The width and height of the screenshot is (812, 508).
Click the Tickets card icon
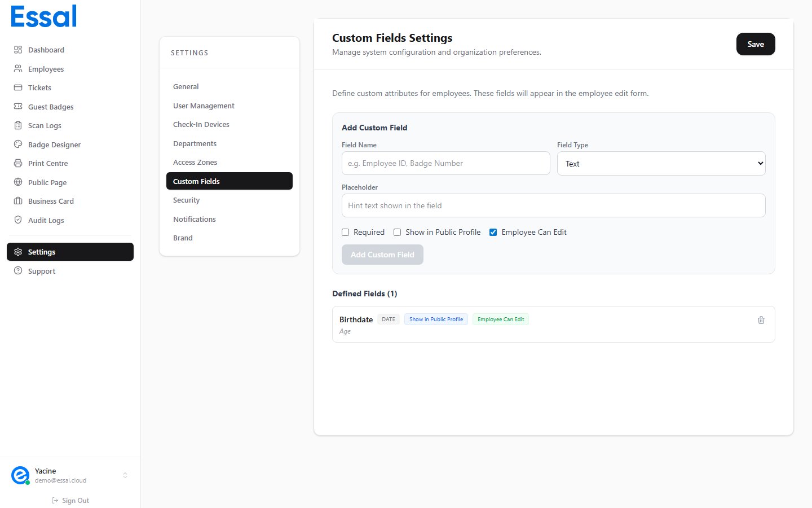[18, 87]
